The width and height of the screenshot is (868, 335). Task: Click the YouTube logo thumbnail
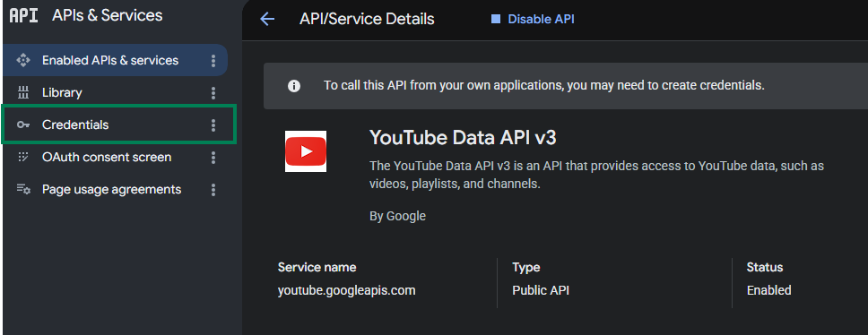(306, 151)
